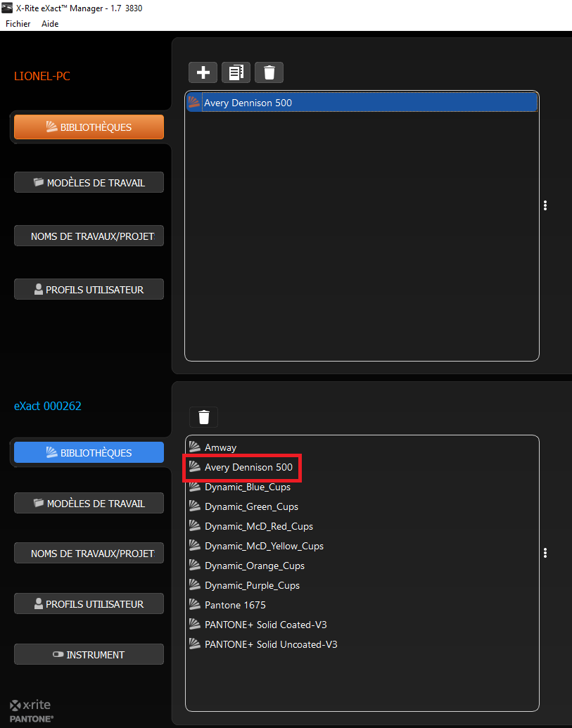Select Dynamic_McD_Red_Cups library

pos(362,527)
